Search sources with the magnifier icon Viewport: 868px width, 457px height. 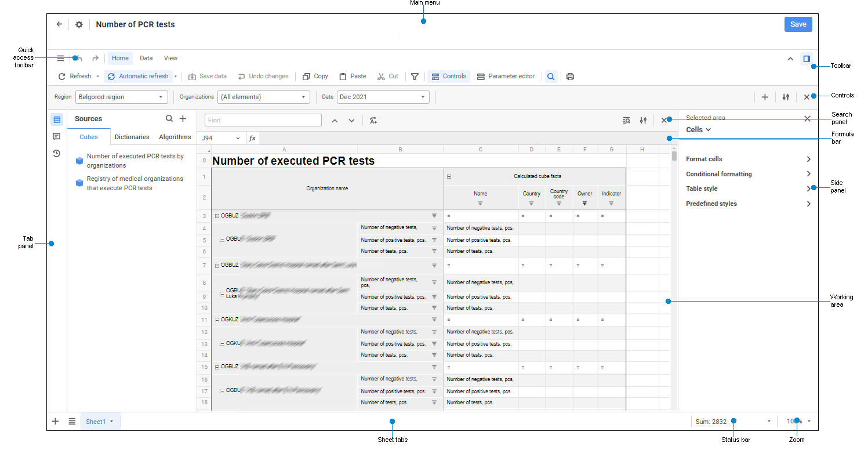coord(169,118)
